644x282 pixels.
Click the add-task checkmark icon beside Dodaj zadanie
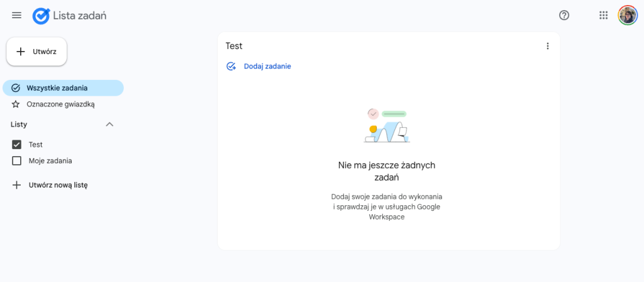click(x=231, y=66)
